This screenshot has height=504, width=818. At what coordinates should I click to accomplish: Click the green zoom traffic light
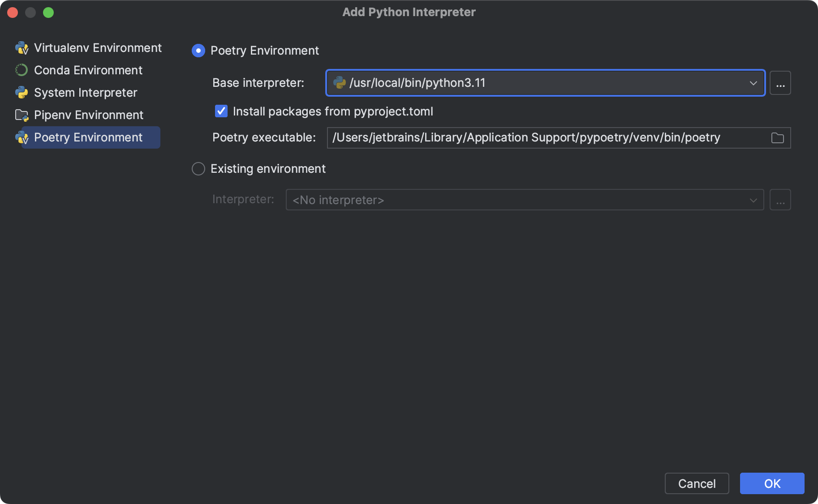49,12
